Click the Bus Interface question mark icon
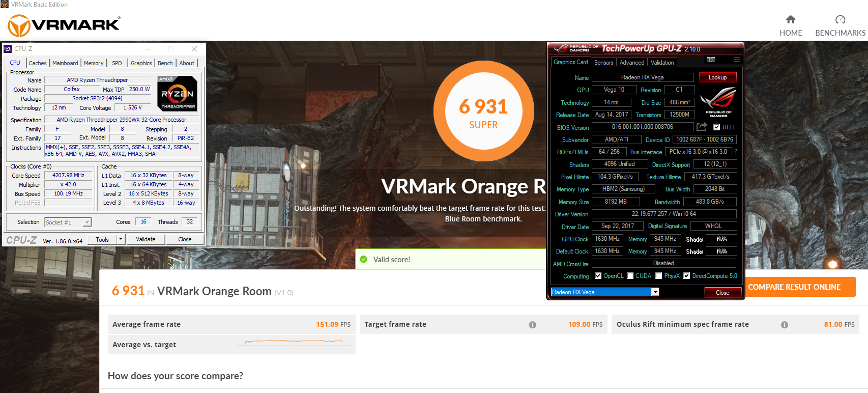 pyautogui.click(x=735, y=152)
